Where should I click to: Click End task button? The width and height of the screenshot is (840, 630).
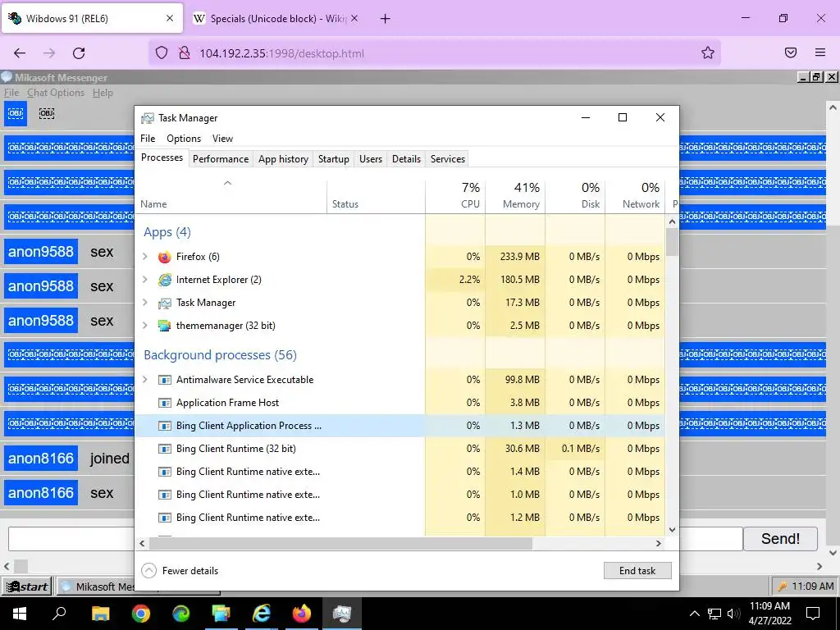(x=637, y=571)
